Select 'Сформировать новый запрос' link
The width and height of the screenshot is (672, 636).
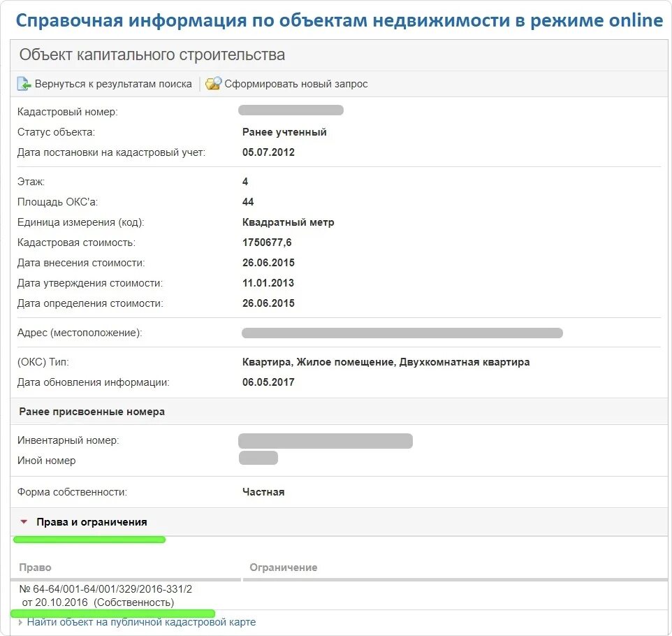tap(296, 84)
